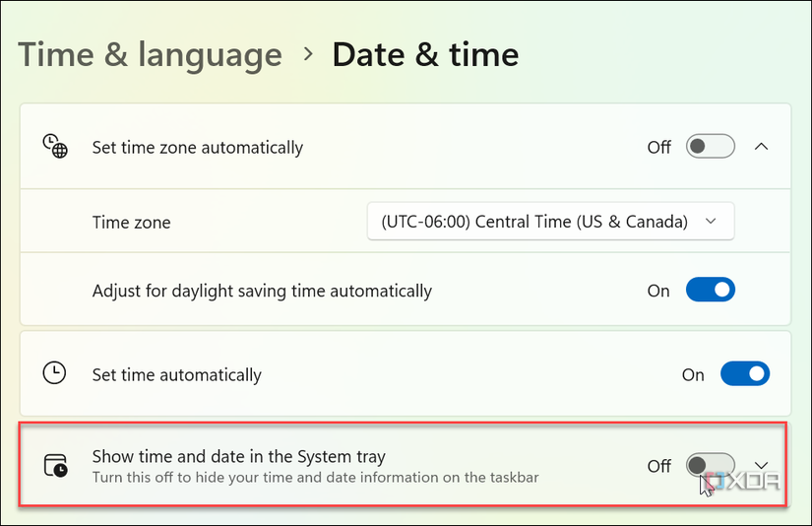Click the Set time automatically label
The width and height of the screenshot is (812, 526).
[x=176, y=374]
